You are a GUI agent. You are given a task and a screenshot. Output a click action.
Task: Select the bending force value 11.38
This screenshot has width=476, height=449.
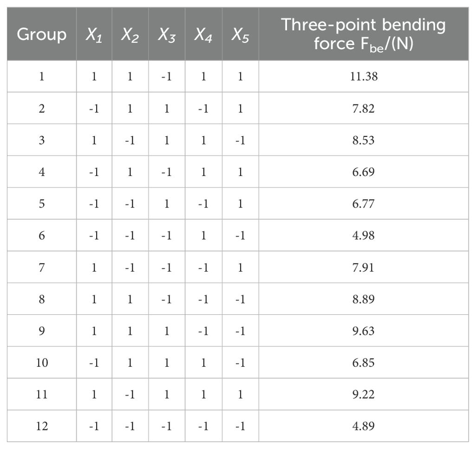tap(364, 77)
